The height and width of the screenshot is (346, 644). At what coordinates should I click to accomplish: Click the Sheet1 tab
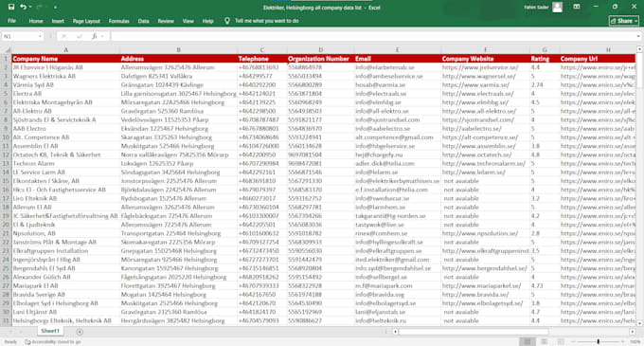(x=50, y=331)
